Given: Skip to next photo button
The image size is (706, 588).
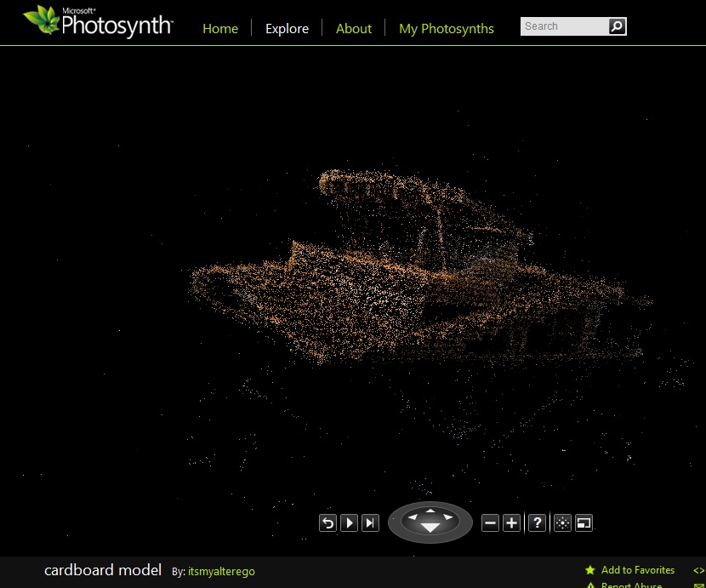Looking at the screenshot, I should click(x=370, y=523).
